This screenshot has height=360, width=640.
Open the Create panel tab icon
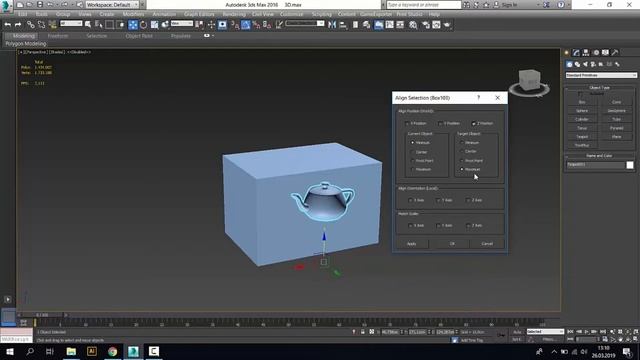(x=567, y=53)
